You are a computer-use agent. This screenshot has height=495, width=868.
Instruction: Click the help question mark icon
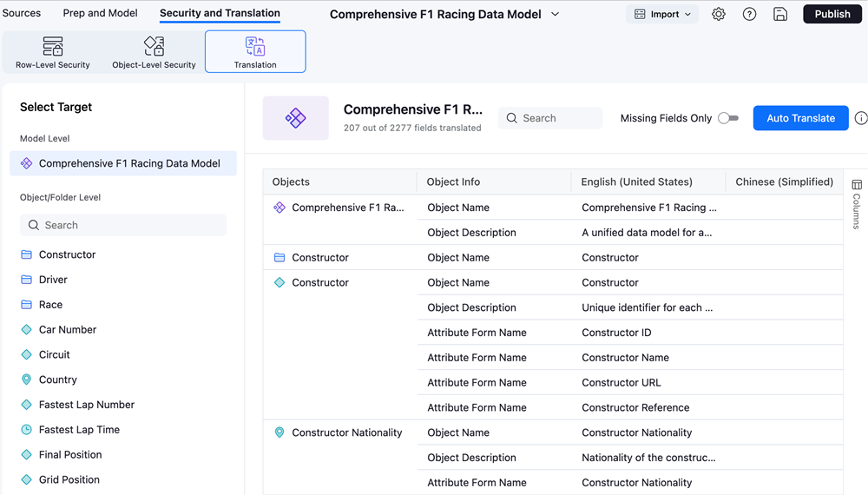(749, 14)
